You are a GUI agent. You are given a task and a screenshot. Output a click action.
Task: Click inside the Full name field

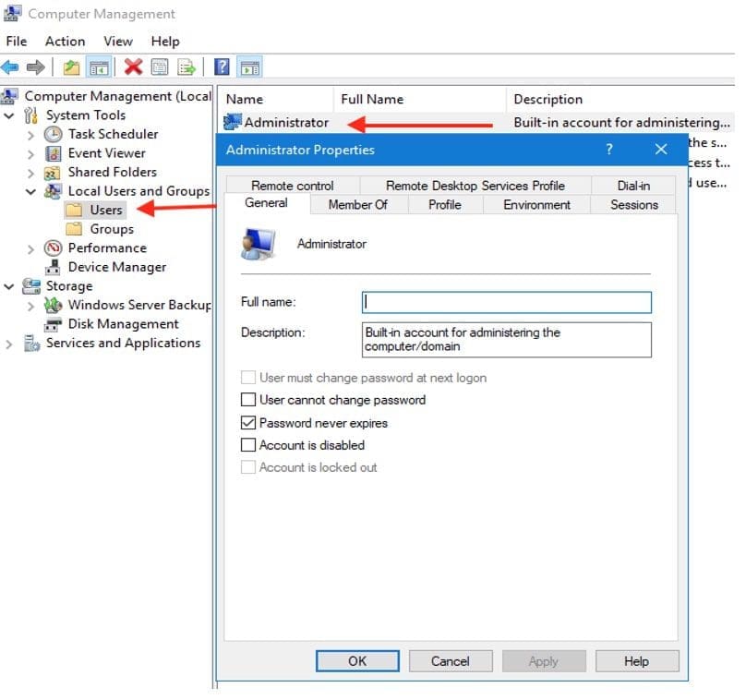(506, 302)
